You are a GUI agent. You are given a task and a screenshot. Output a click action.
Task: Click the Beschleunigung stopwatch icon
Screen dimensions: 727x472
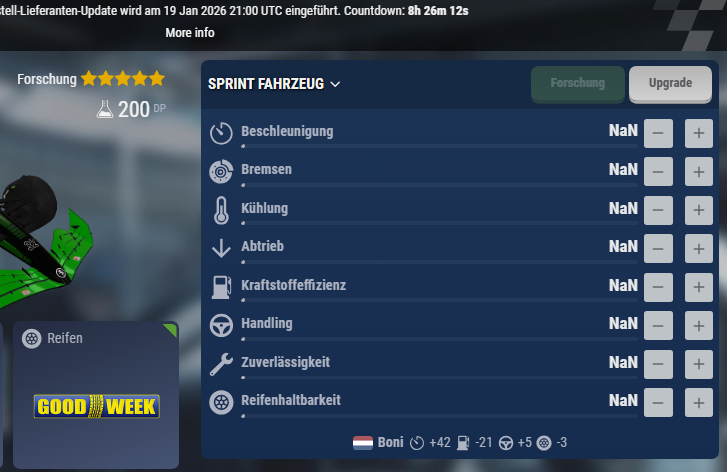221,133
